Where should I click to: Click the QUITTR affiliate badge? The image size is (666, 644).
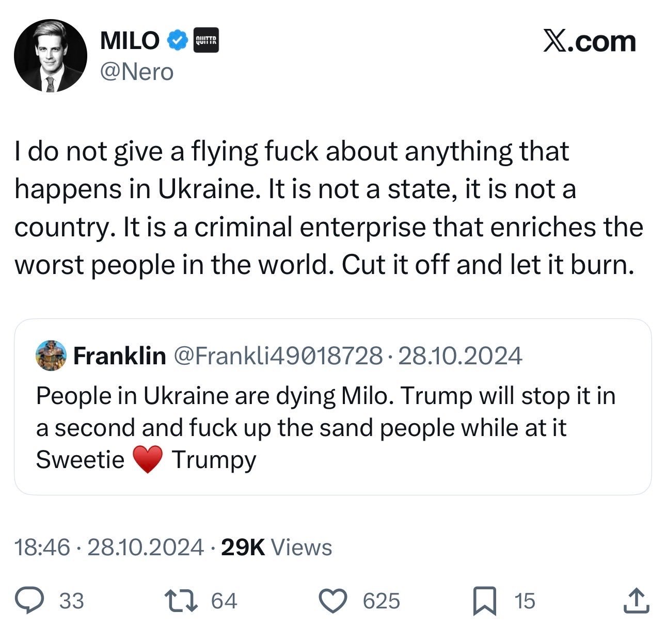point(205,41)
